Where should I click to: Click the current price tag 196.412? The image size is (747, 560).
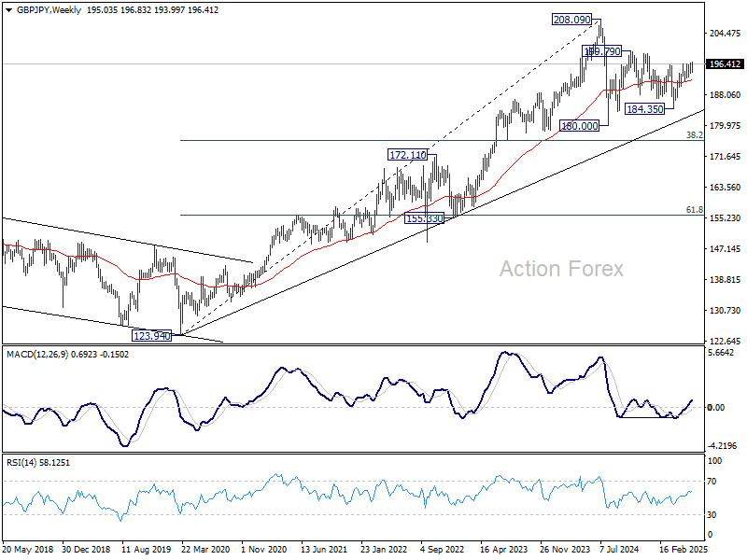click(725, 63)
